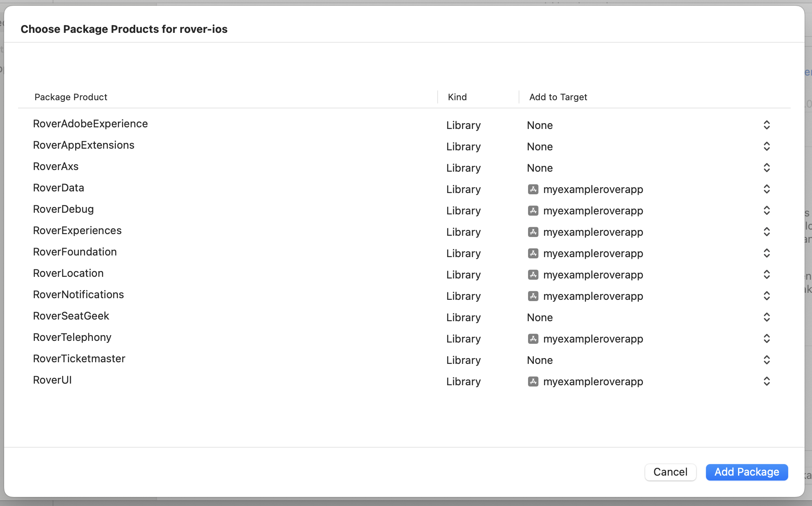Select the RoverAdobeExperience product name
This screenshot has height=506, width=812.
point(90,124)
